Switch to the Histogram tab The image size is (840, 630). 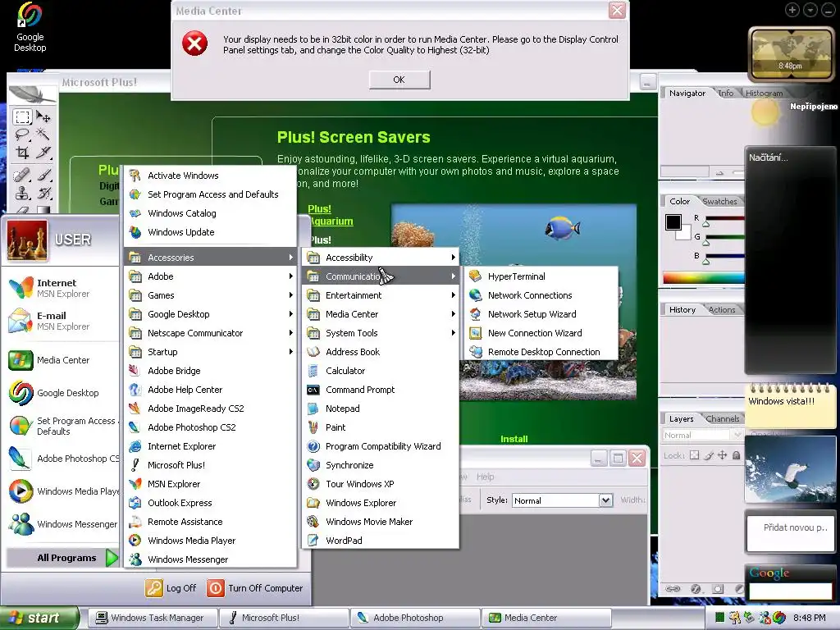click(x=764, y=94)
